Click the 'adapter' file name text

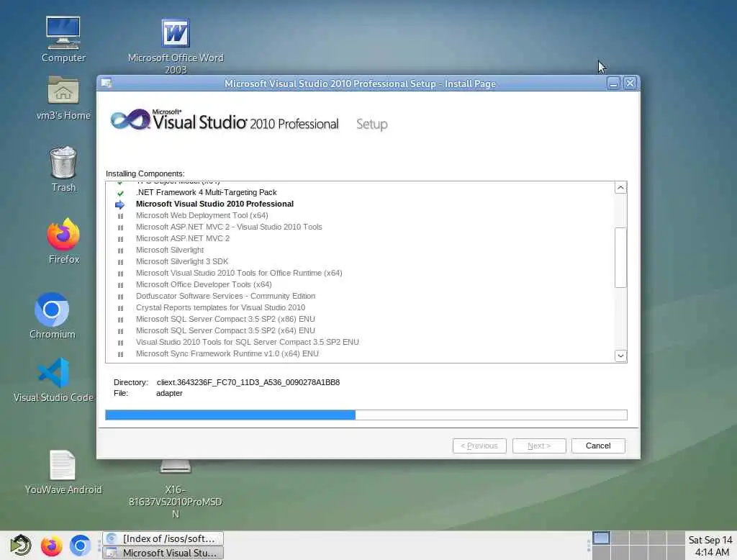(169, 393)
